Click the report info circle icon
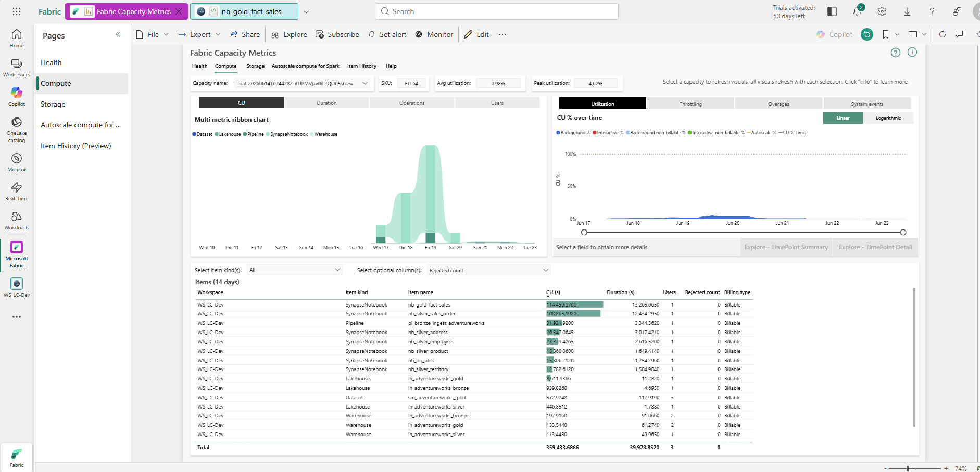980x472 pixels. pyautogui.click(x=912, y=52)
